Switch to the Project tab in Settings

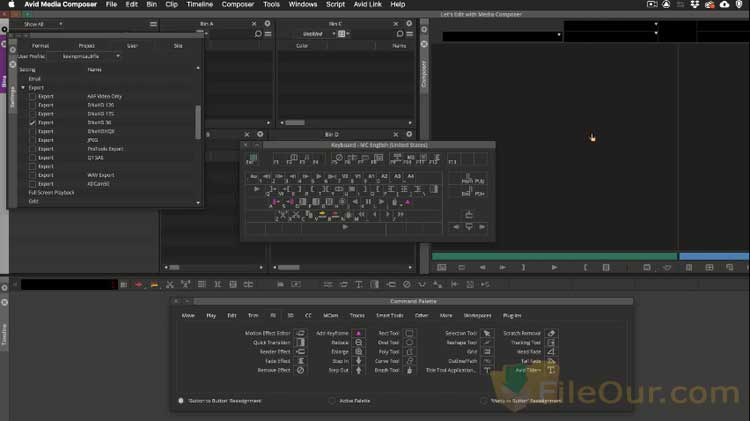(87, 46)
